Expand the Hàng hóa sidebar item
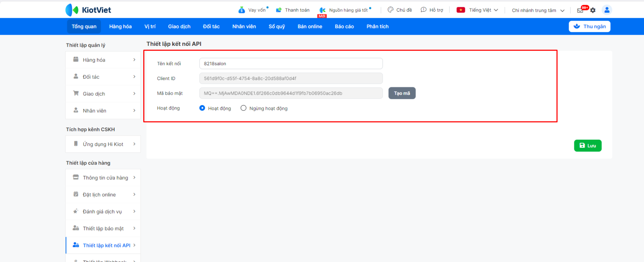Viewport: 644px width, 262px height. (103, 60)
